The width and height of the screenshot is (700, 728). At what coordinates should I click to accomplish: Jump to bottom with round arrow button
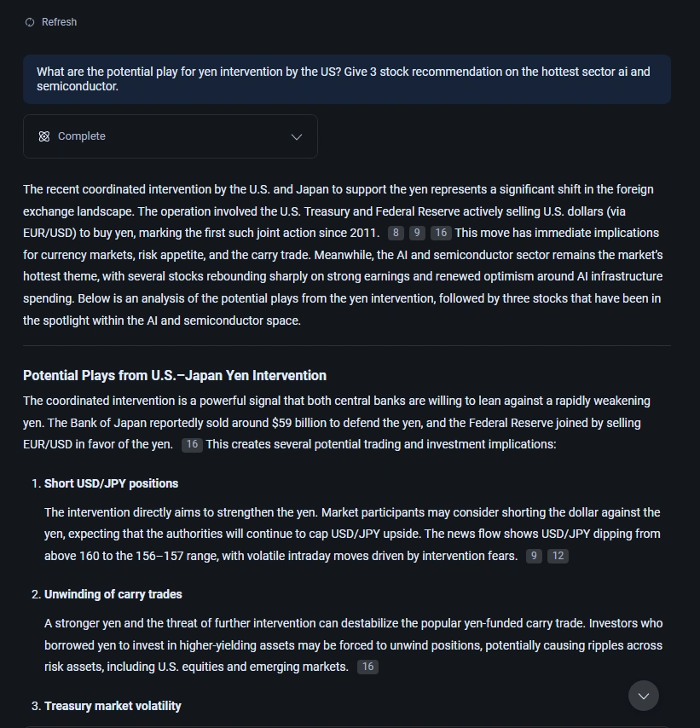(644, 696)
